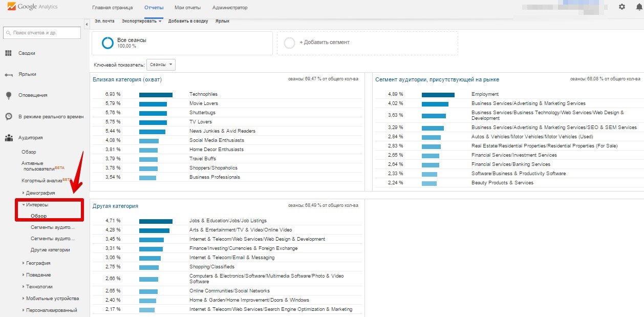Collapse the report sidebar with the arrow toggle
This screenshot has width=644, height=317.
[x=86, y=23]
